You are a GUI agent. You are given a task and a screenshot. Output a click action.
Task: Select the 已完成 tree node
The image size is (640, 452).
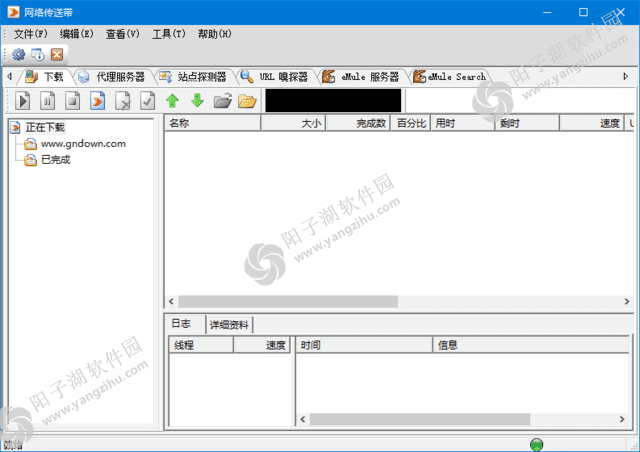click(56, 160)
